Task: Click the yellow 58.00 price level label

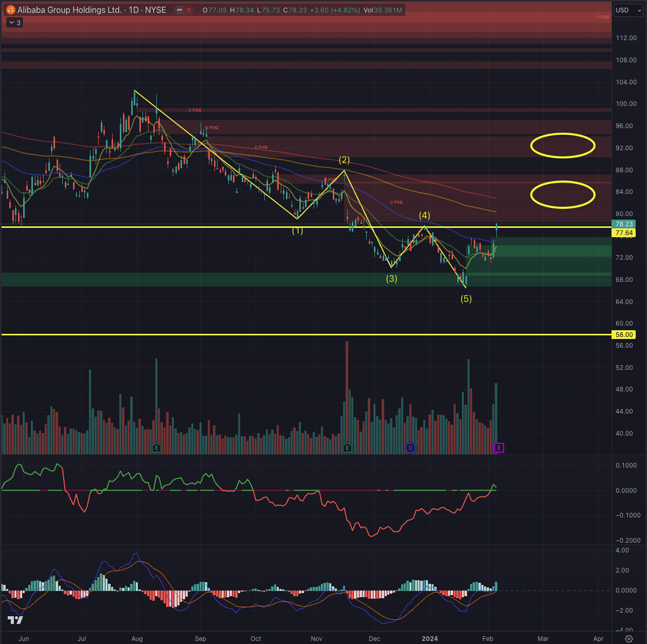Action: click(x=623, y=334)
